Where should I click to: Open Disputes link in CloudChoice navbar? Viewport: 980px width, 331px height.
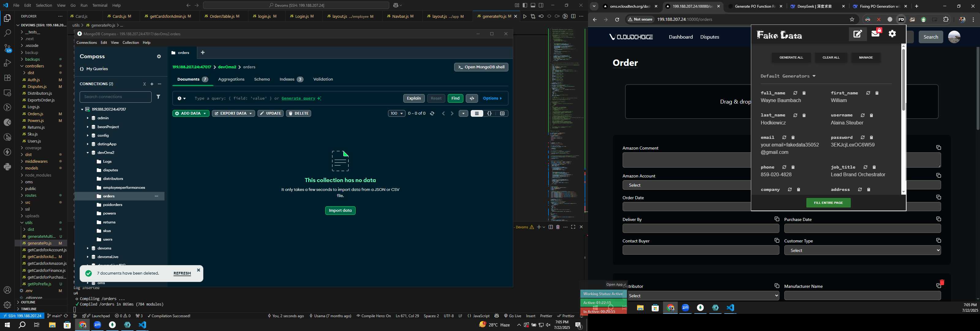point(710,37)
